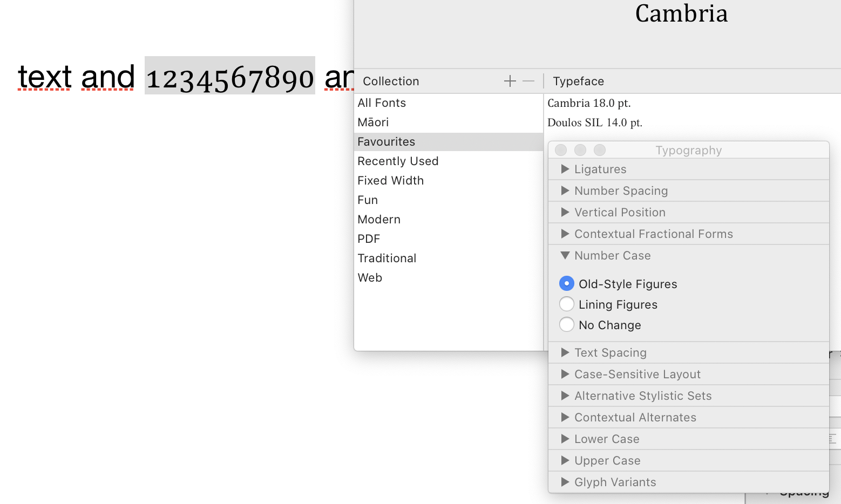Click the Typography panel title bar
This screenshot has height=504, width=841.
click(689, 150)
